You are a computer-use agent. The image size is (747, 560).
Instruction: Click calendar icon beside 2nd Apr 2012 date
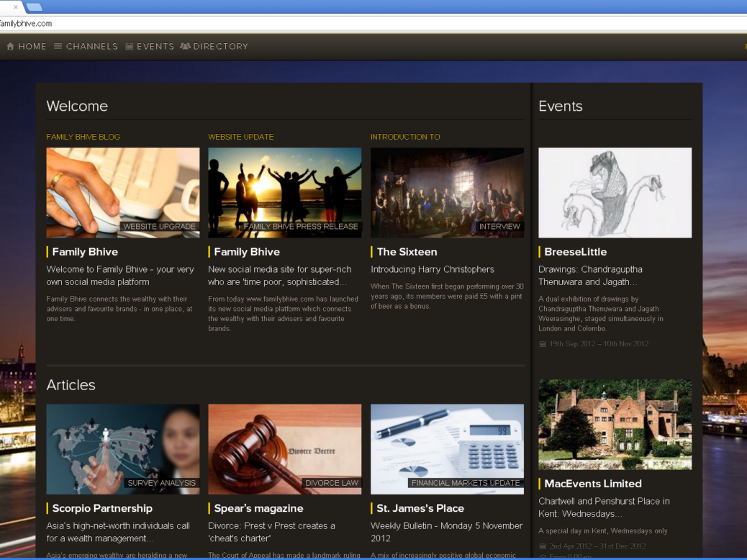pos(543,546)
